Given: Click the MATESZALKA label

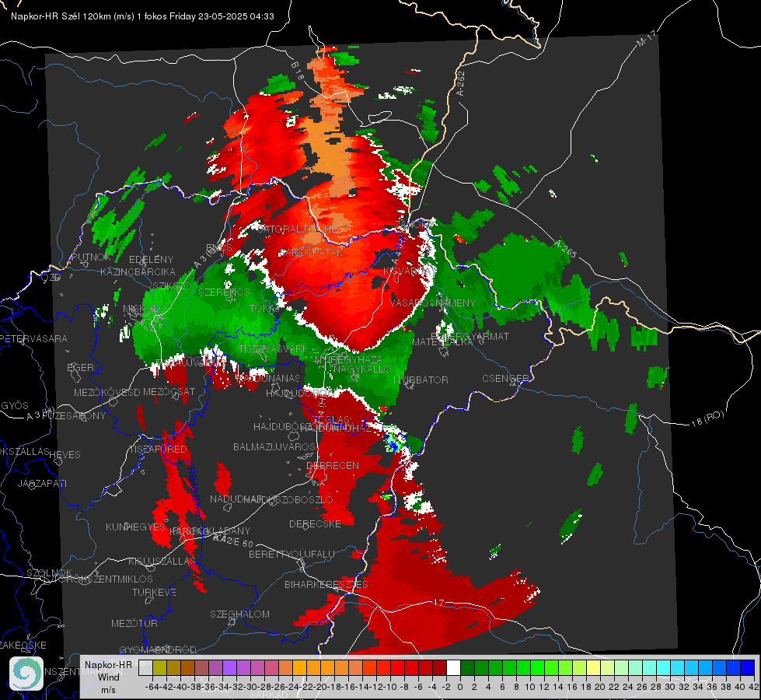Looking at the screenshot, I should point(442,341).
